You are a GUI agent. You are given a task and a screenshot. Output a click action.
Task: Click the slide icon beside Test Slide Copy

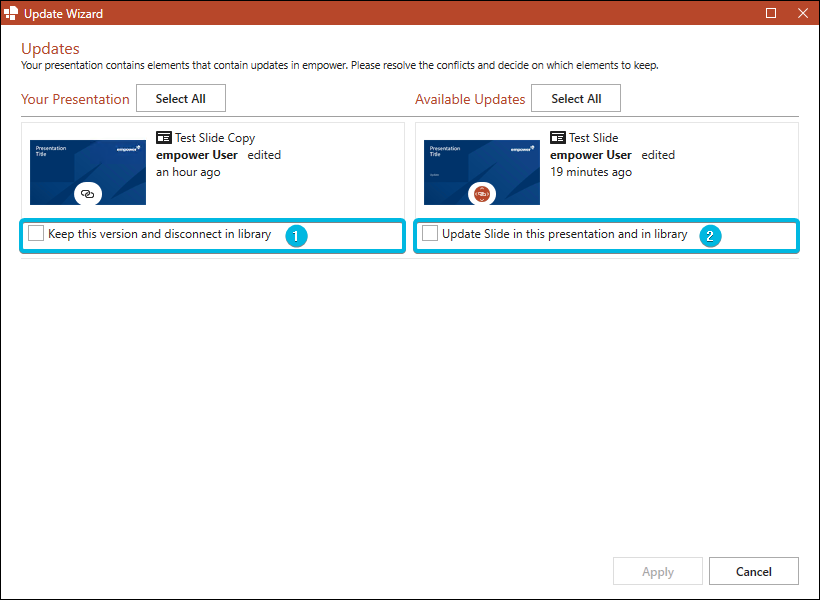coord(164,138)
